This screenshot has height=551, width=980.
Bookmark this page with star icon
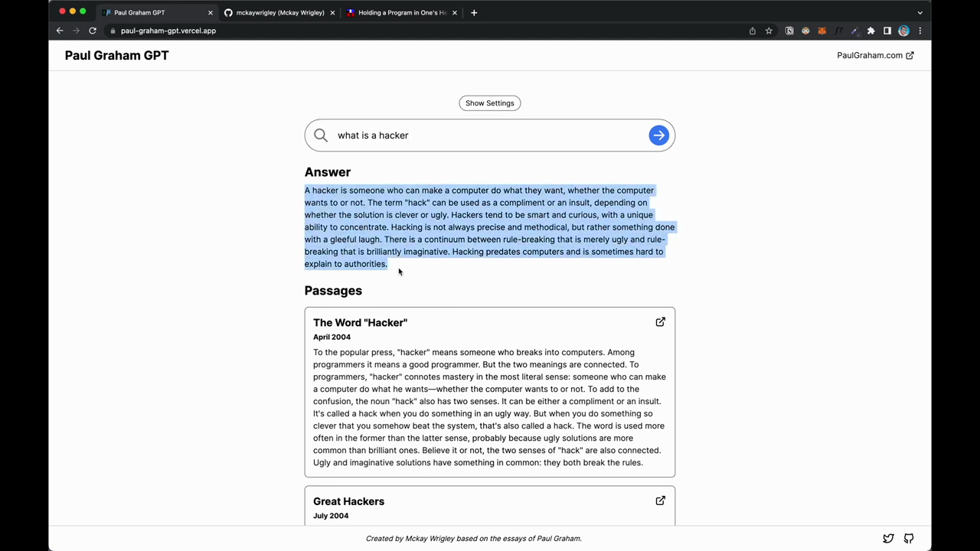(x=769, y=31)
